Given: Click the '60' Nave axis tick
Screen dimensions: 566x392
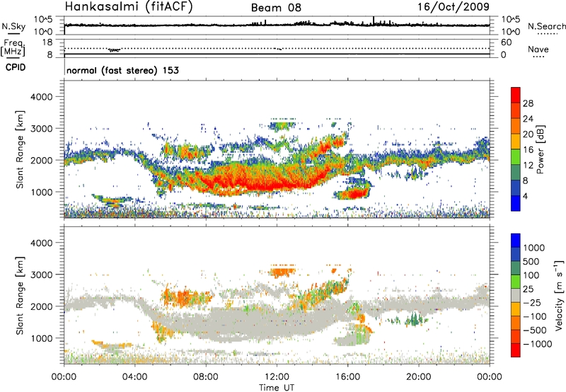Looking at the screenshot, I should click(506, 42).
